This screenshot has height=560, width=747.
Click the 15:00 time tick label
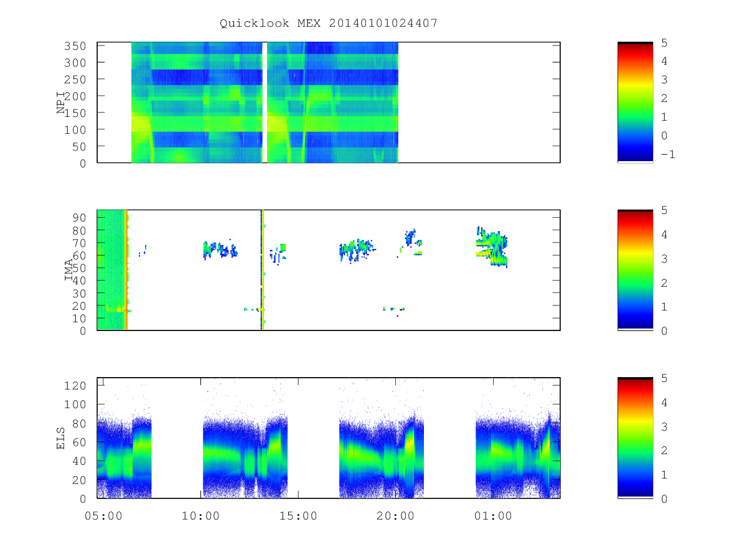pyautogui.click(x=298, y=516)
